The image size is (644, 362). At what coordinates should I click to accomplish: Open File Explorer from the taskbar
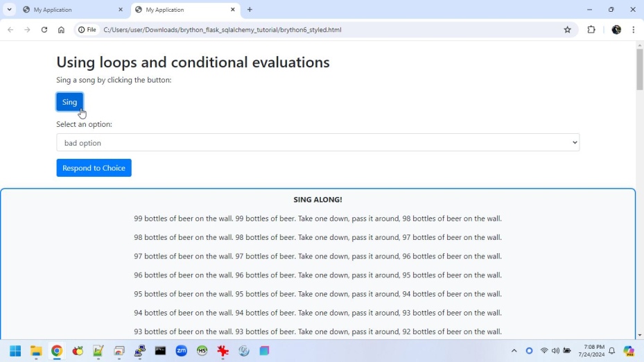pos(36,351)
